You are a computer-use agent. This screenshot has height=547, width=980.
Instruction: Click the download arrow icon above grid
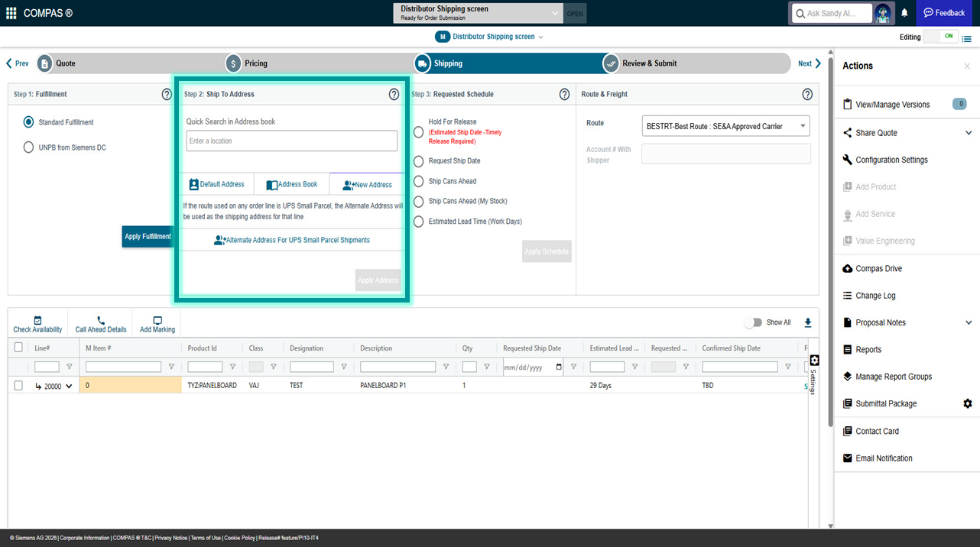[808, 322]
